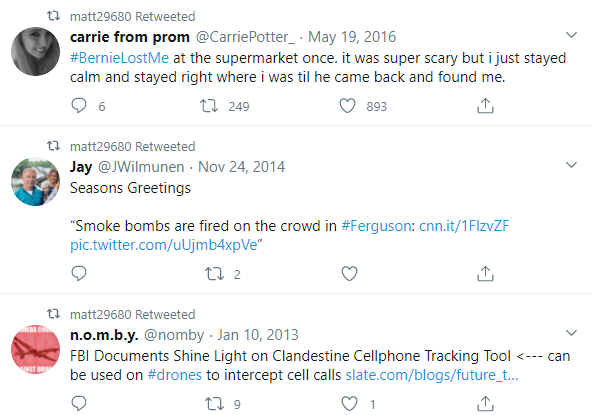Open the chevron menu on Jay's tweet

[x=572, y=165]
